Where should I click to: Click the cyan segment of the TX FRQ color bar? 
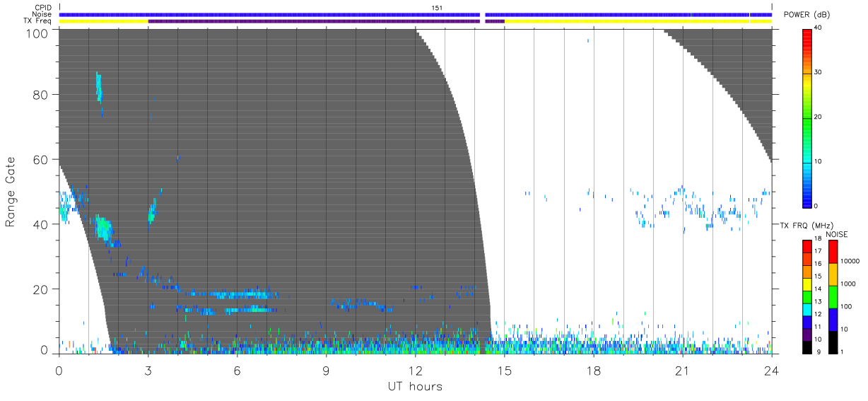(807, 308)
